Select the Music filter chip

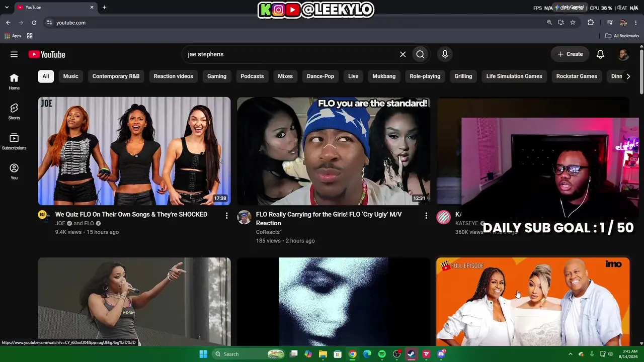click(x=70, y=76)
